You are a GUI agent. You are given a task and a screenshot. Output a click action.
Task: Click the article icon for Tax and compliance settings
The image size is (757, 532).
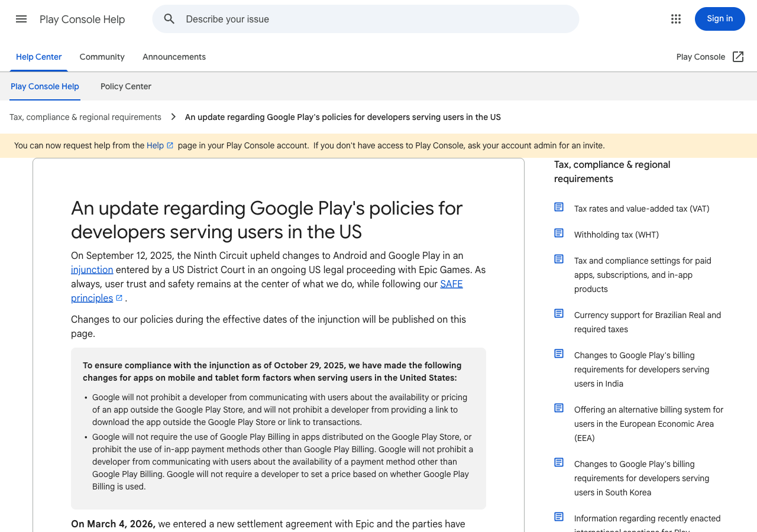pyautogui.click(x=559, y=259)
